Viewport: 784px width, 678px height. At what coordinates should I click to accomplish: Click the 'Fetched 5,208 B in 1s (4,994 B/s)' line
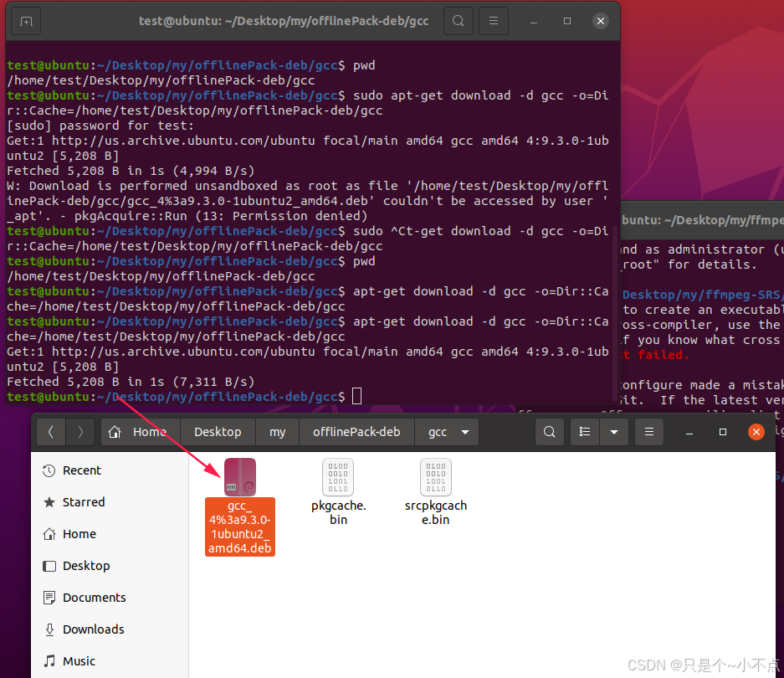point(131,171)
